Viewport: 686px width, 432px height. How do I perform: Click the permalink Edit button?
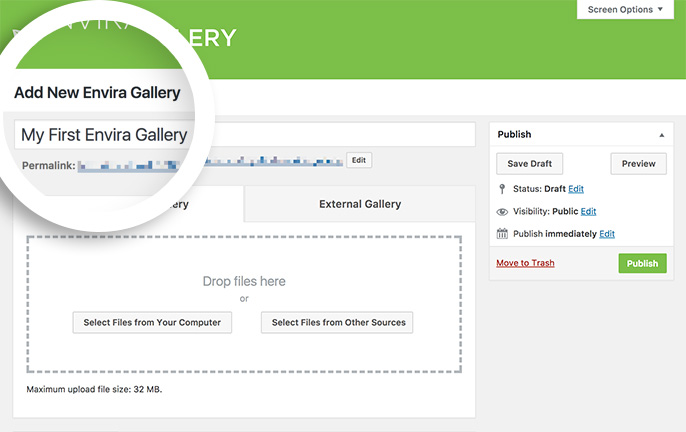[359, 160]
